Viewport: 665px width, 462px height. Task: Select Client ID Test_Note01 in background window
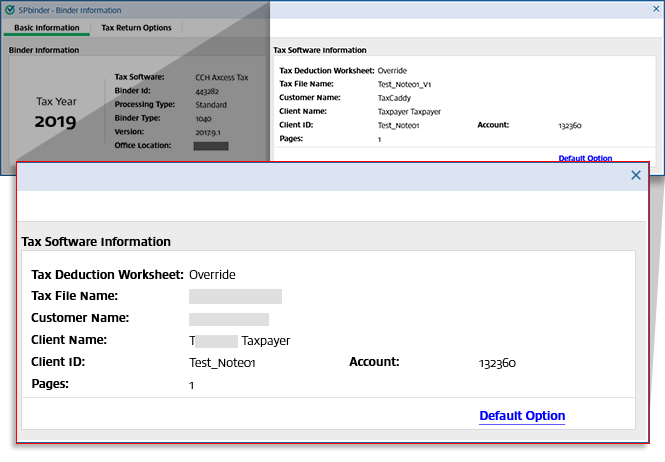[x=399, y=126]
